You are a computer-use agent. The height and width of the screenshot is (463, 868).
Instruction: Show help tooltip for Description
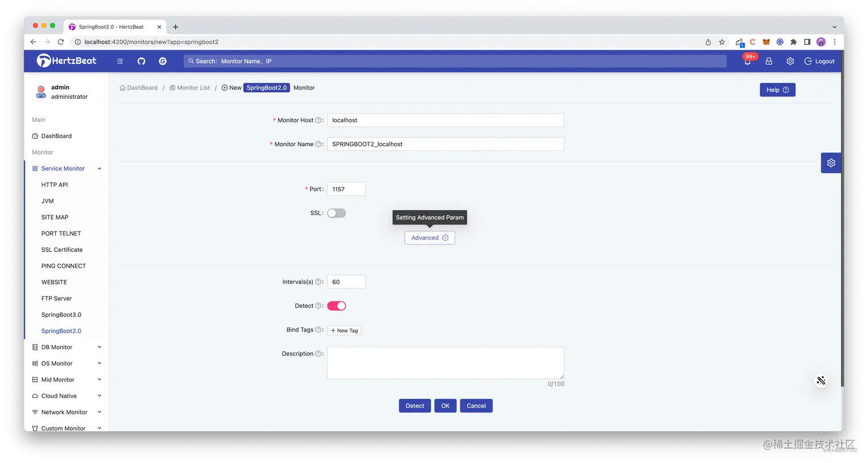click(x=318, y=354)
